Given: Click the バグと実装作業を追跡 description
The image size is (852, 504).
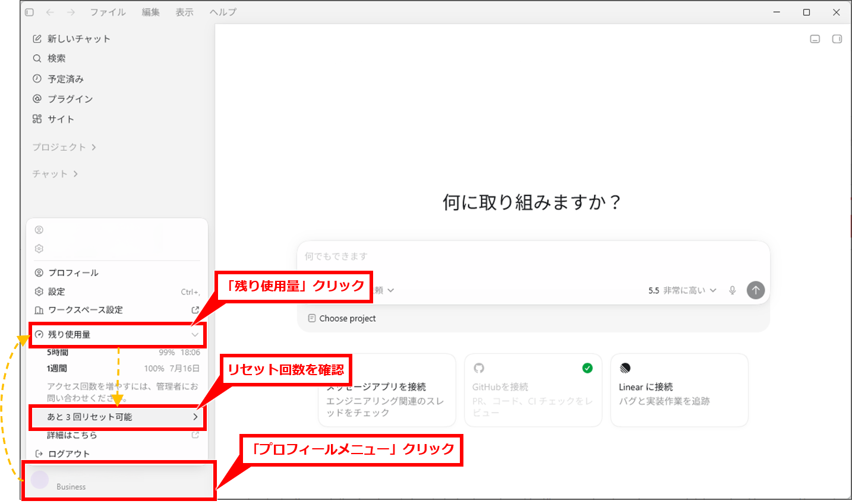Looking at the screenshot, I should pyautogui.click(x=664, y=401).
